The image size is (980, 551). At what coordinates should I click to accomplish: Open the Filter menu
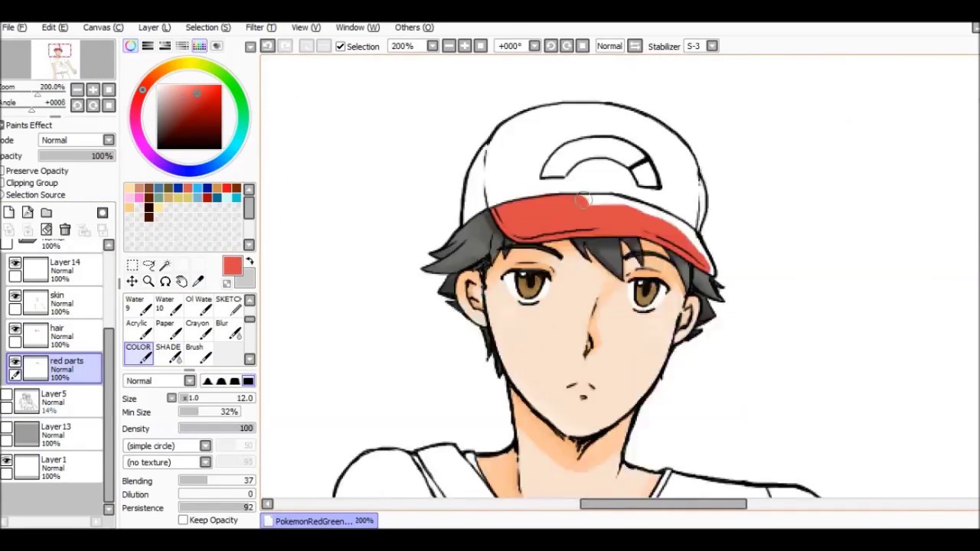pos(260,28)
